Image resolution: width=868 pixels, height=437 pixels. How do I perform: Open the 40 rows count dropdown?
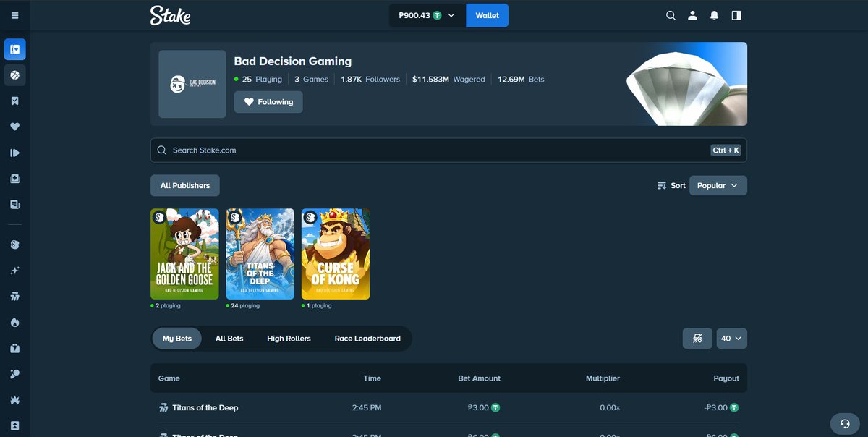732,338
